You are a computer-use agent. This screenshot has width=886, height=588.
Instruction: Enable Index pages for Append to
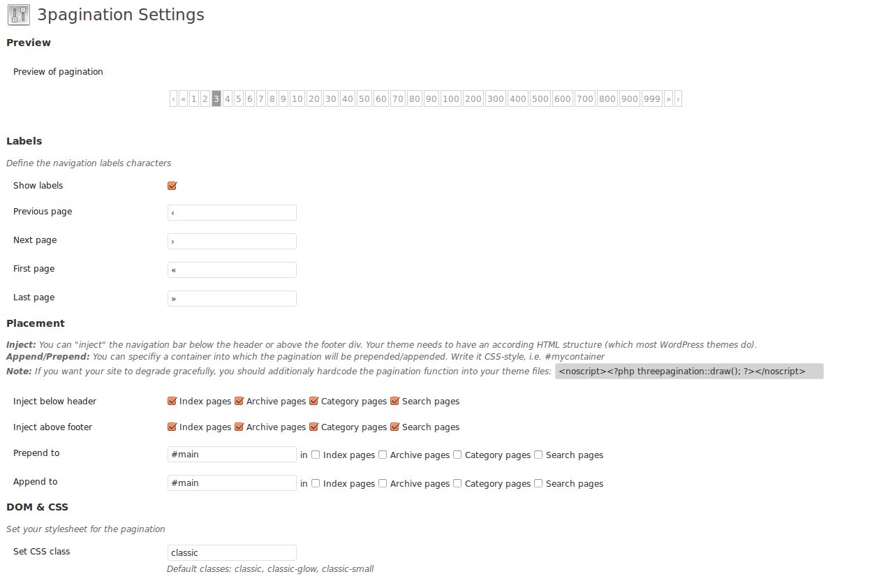[x=316, y=483]
